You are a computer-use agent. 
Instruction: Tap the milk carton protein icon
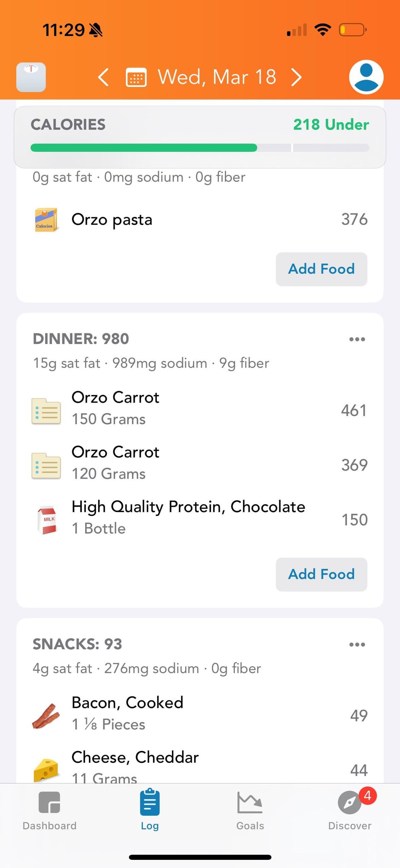(x=47, y=519)
